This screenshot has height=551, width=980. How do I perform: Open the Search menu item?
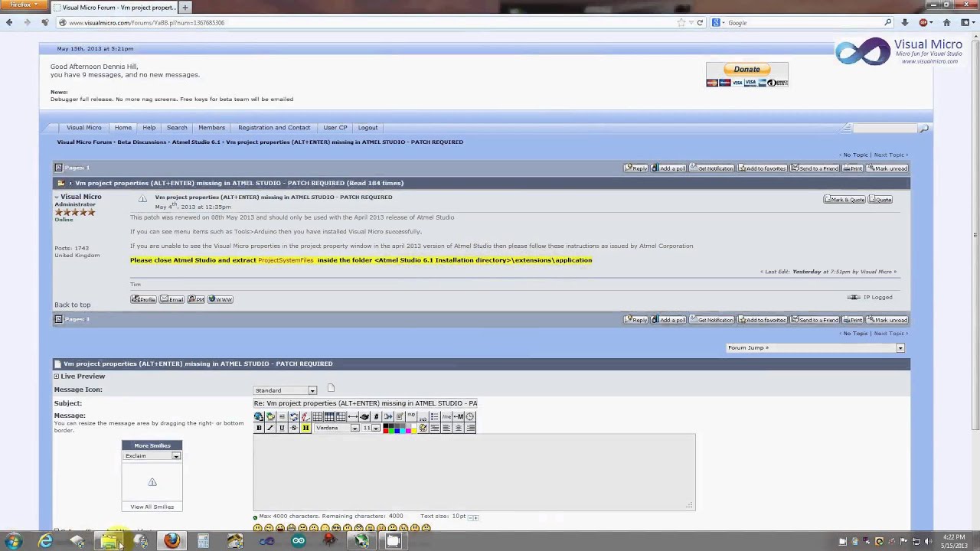[177, 128]
